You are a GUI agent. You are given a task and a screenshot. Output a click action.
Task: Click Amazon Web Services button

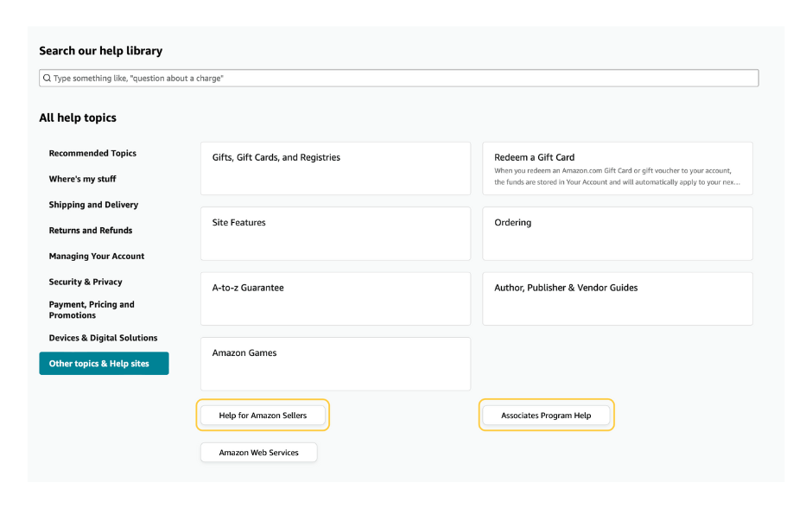(x=259, y=453)
